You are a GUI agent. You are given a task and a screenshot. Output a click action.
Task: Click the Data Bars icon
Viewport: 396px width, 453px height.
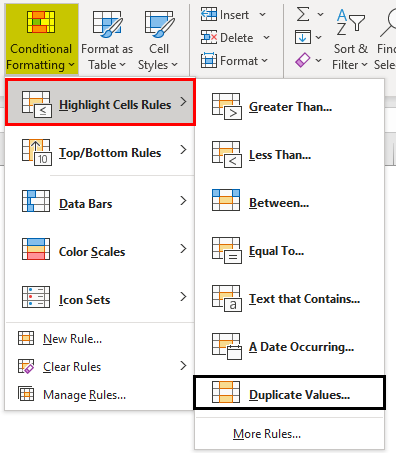(x=36, y=201)
